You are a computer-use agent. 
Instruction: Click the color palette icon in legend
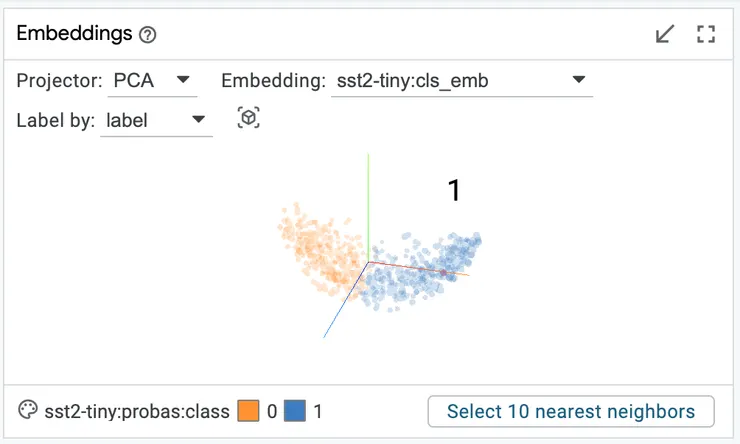[28, 410]
